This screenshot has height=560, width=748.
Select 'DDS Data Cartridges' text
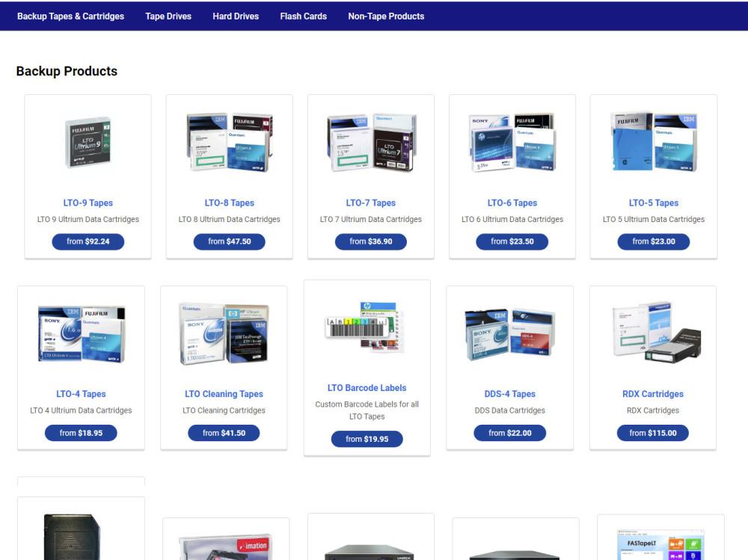pyautogui.click(x=510, y=410)
